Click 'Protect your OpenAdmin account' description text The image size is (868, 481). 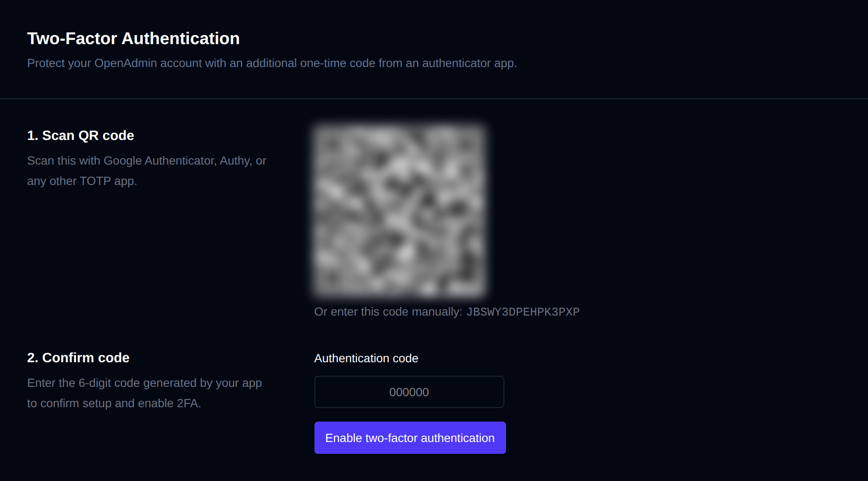[272, 63]
